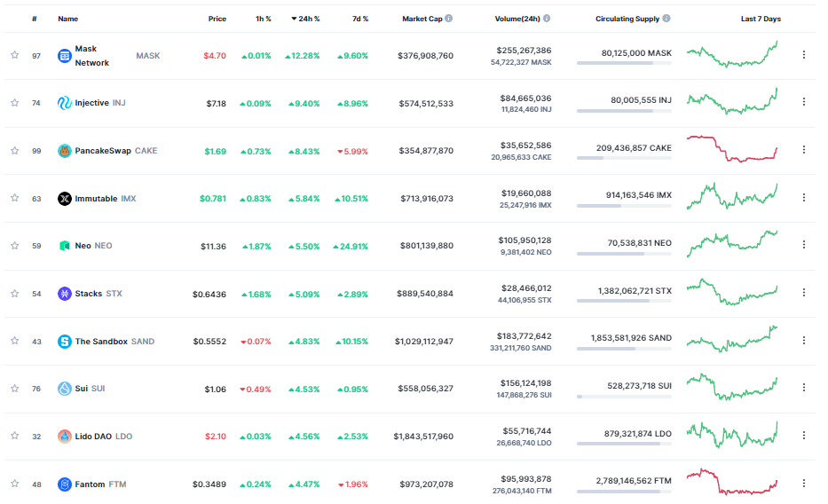Screen dimensions: 828x504
Task: Star Mask Network to add to watchlist
Action: (15, 55)
